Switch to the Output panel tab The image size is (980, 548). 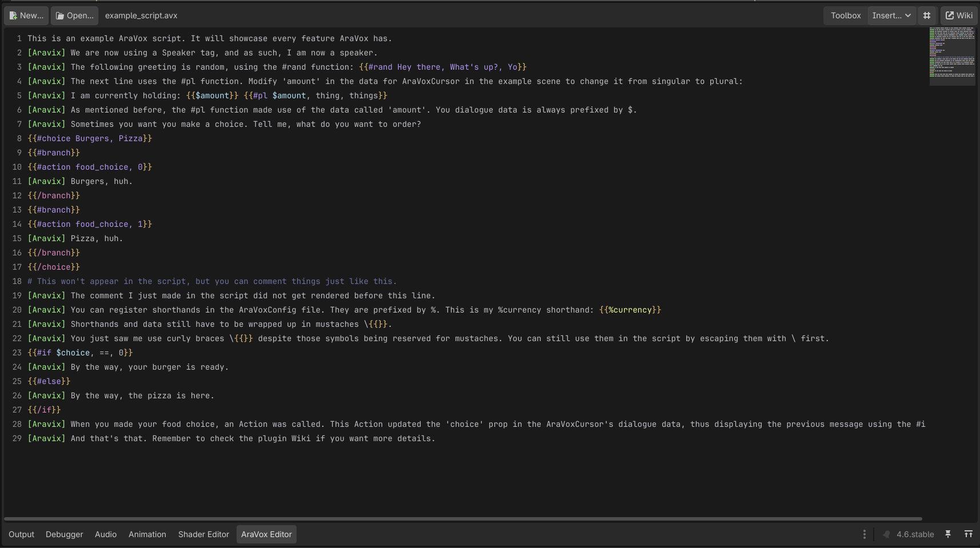click(x=22, y=534)
